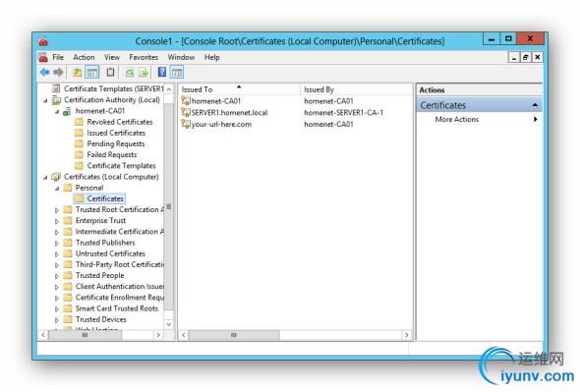Screen dimensions: 580x392
Task: Click certificate list scroll right arrow
Action: (x=407, y=335)
